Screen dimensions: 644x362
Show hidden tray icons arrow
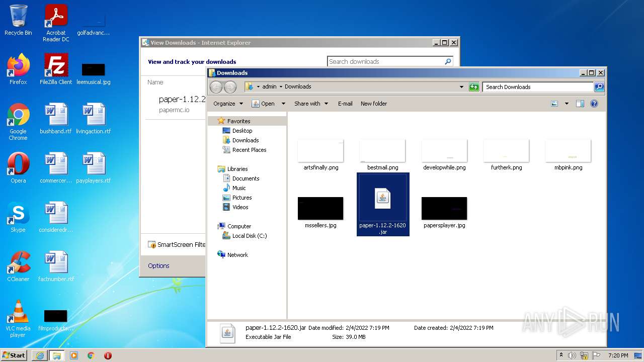561,355
